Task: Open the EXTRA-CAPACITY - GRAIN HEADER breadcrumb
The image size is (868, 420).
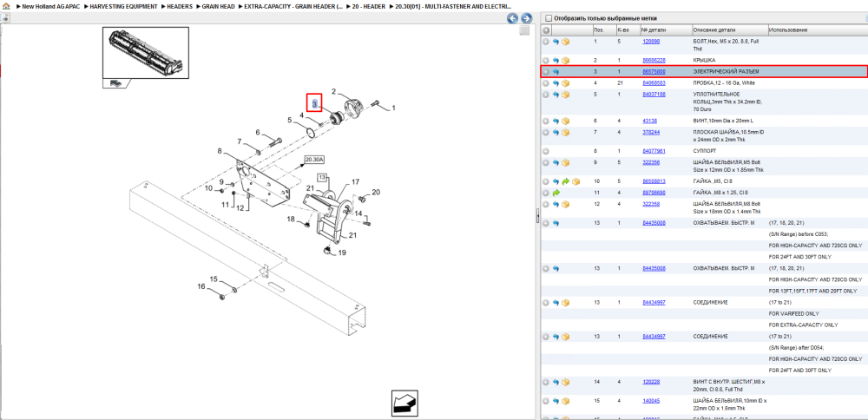Action: [x=293, y=6]
